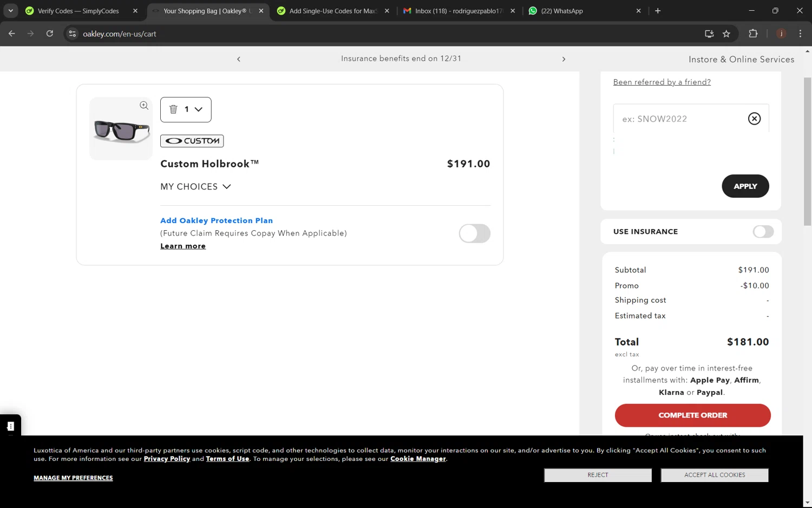Open the Add Oakley Protection Plan link
Screen dimensions: 812x508
coord(217,220)
